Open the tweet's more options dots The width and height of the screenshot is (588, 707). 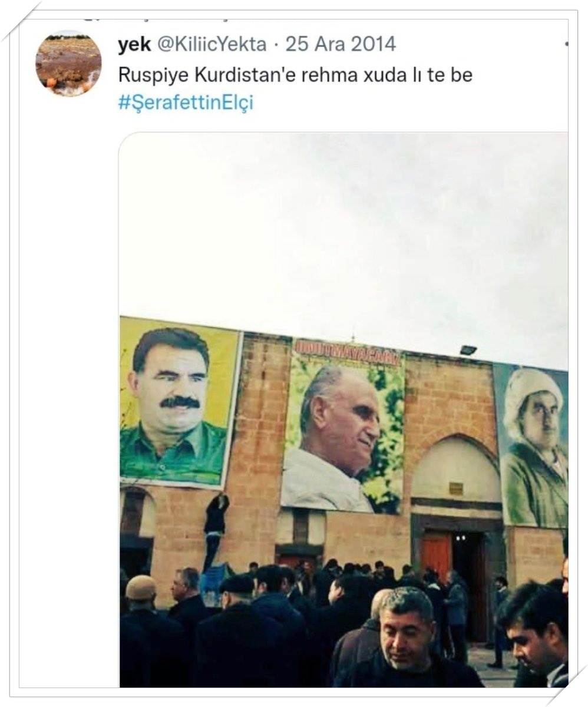566,44
